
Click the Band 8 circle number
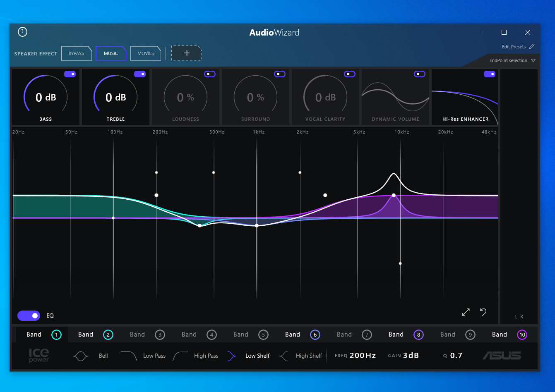pos(418,335)
